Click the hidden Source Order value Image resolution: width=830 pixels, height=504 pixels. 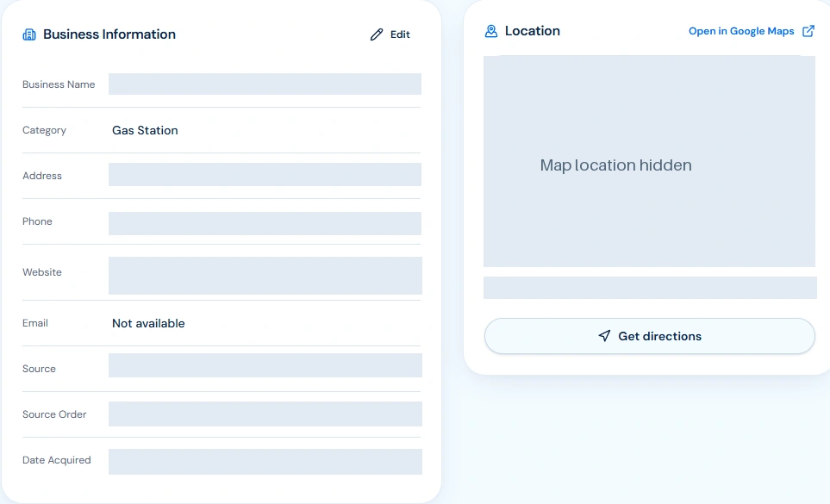pyautogui.click(x=265, y=414)
